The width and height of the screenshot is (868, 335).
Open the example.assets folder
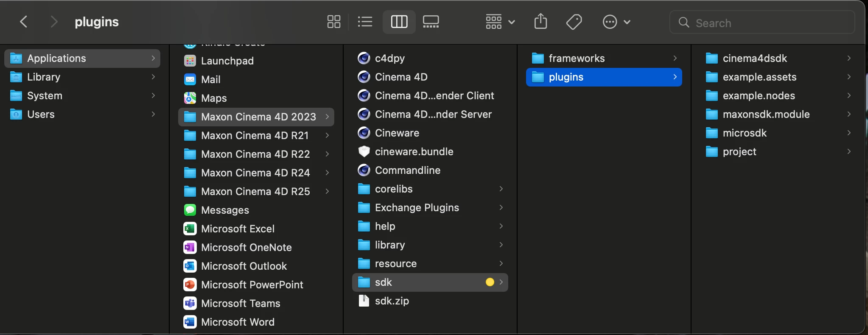(778, 77)
